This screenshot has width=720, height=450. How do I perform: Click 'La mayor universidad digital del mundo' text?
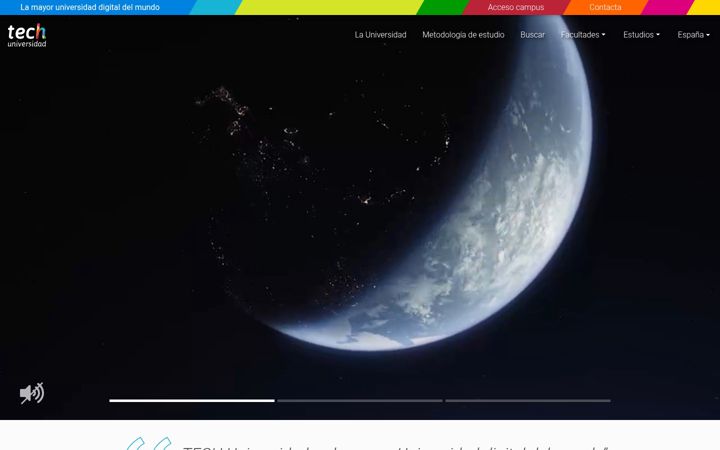click(x=90, y=7)
